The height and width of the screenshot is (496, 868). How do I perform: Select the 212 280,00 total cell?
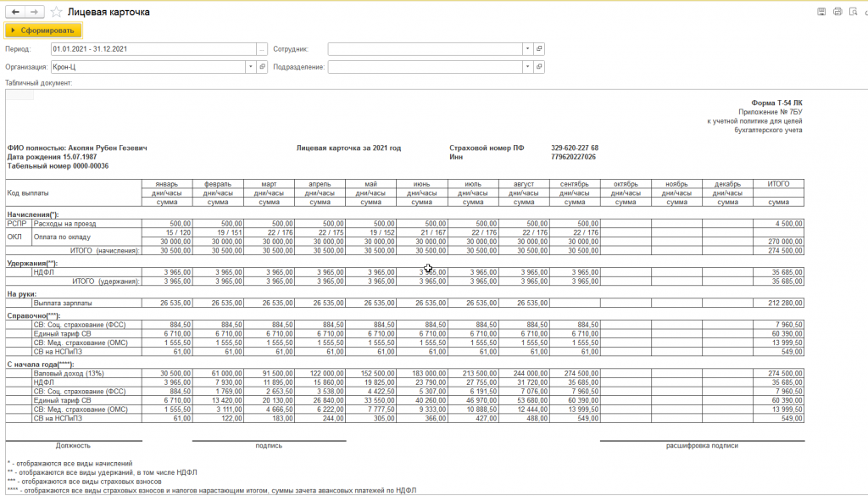point(778,303)
